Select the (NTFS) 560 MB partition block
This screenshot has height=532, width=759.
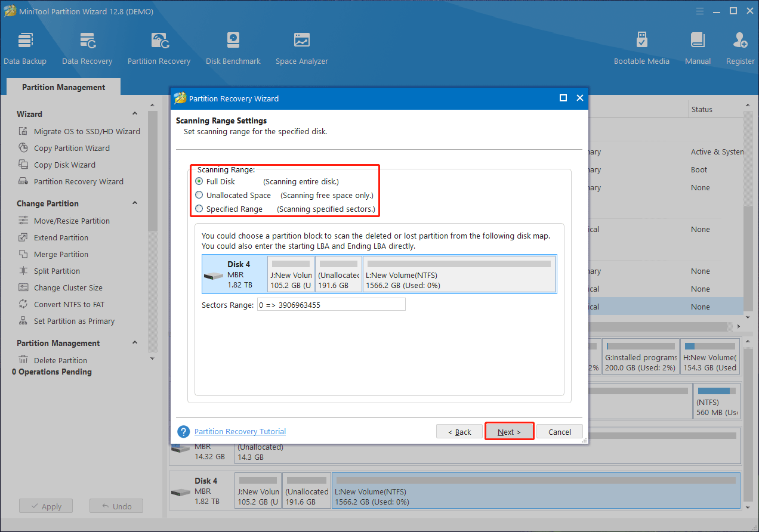tap(717, 401)
